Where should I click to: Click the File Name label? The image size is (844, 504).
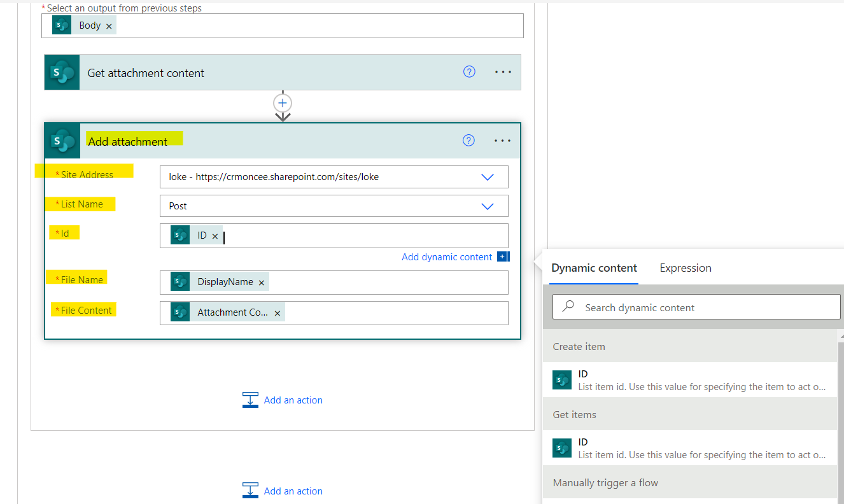(x=81, y=279)
